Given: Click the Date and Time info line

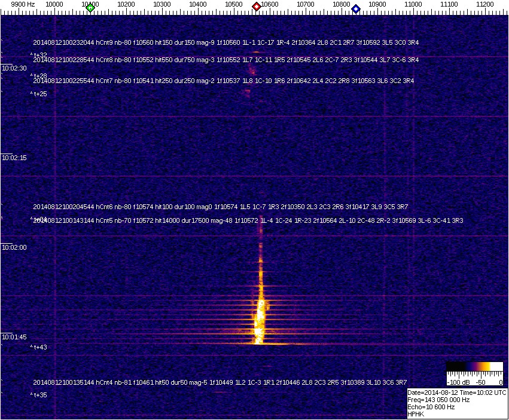Looking at the screenshot, I should [457, 393].
